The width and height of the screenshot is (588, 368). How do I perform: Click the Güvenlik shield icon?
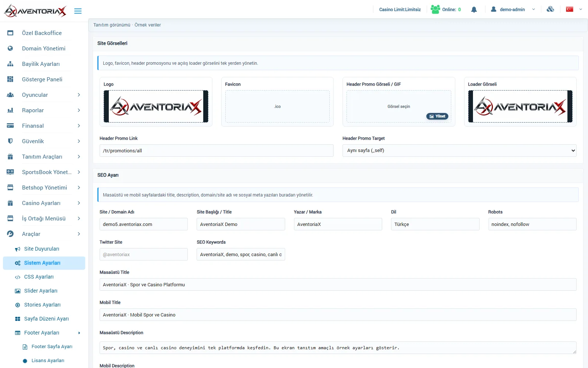tap(10, 141)
